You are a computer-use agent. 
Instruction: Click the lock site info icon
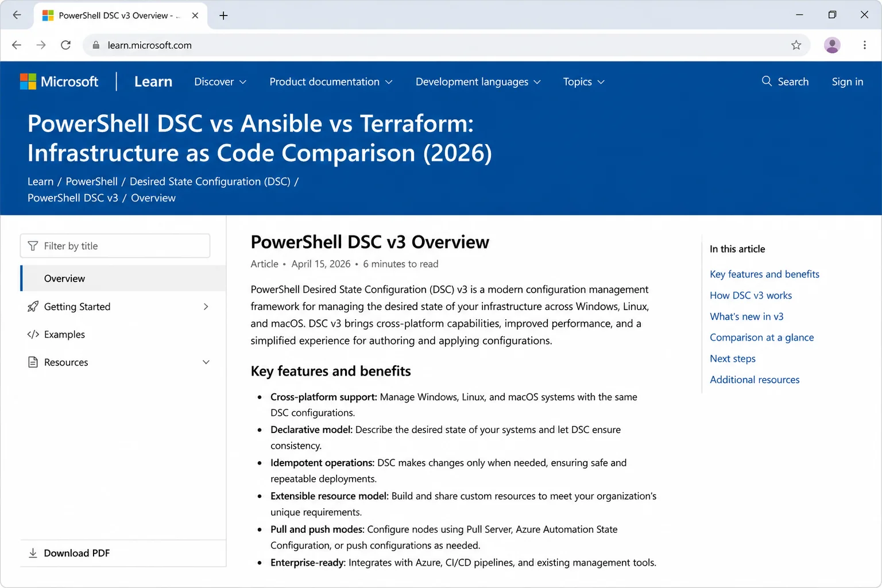click(x=96, y=45)
